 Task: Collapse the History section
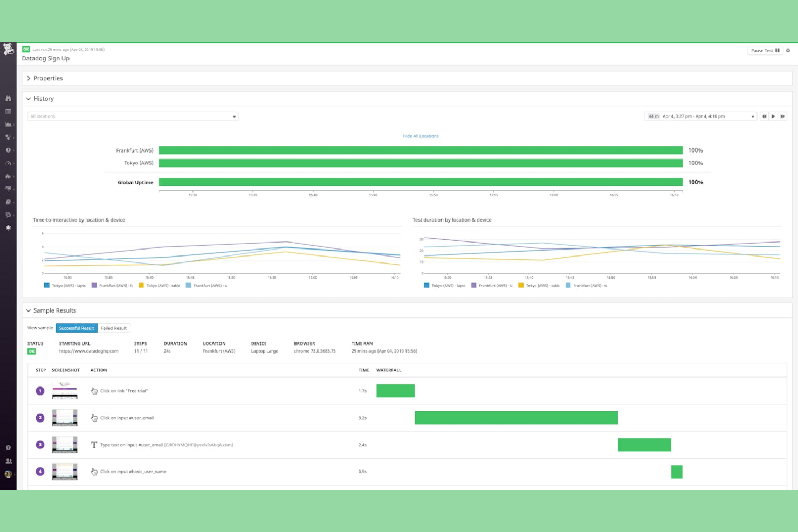[x=43, y=98]
